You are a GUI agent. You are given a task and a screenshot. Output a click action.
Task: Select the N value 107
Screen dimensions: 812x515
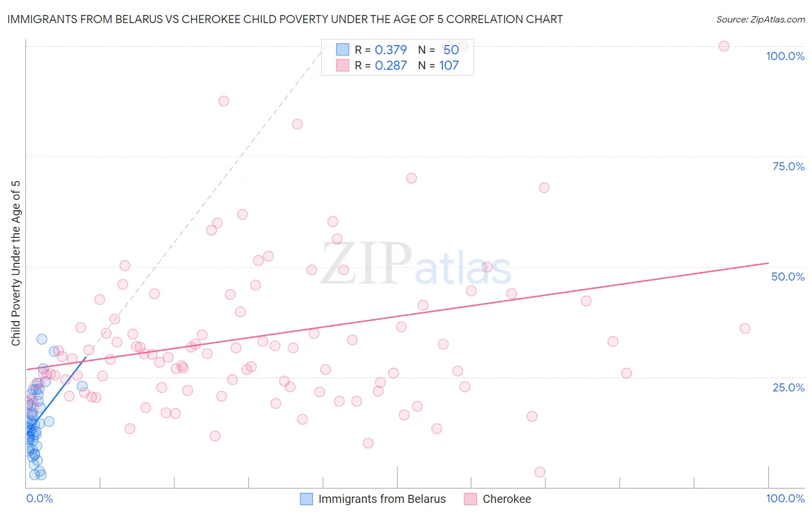[449, 65]
